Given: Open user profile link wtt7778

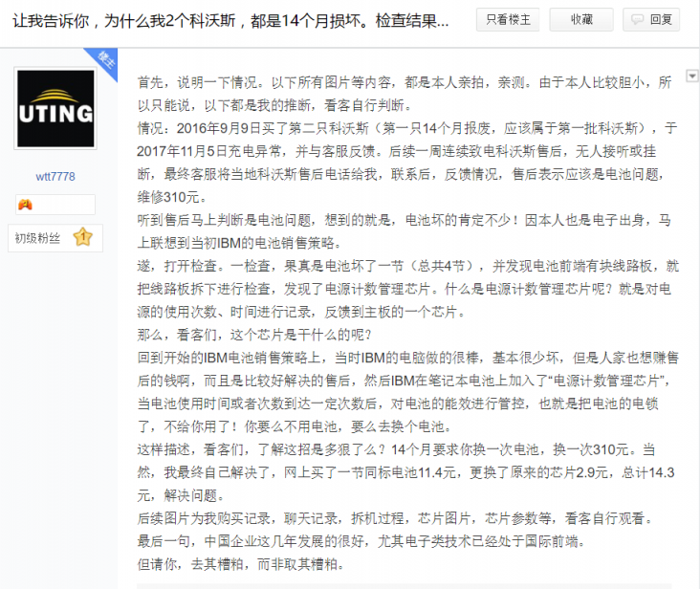Looking at the screenshot, I should (x=55, y=177).
